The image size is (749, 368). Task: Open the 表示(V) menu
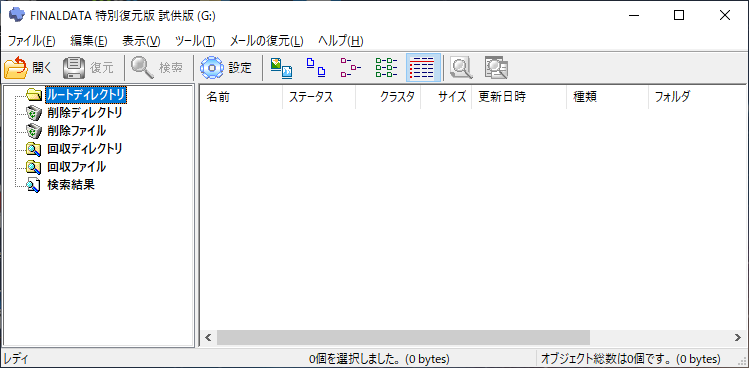pos(141,41)
